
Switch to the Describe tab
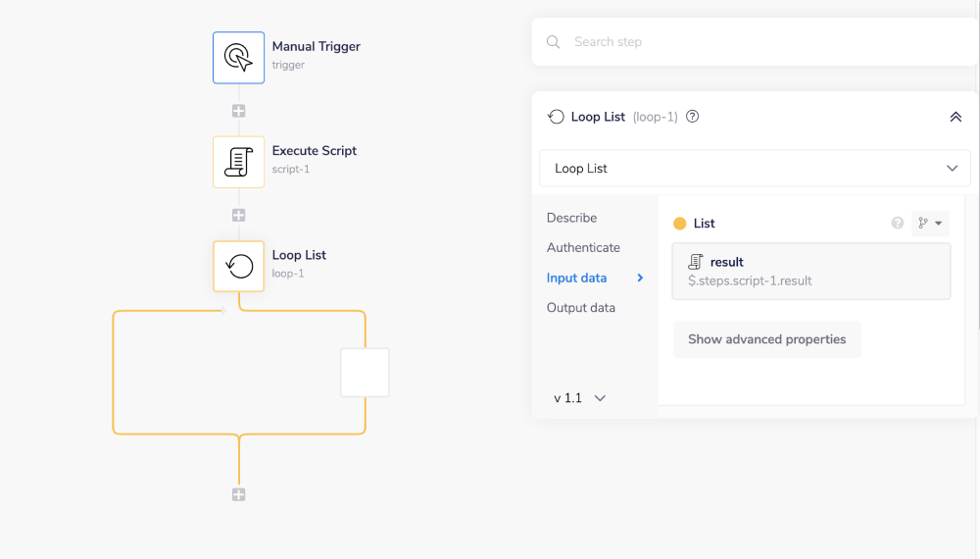(x=571, y=218)
